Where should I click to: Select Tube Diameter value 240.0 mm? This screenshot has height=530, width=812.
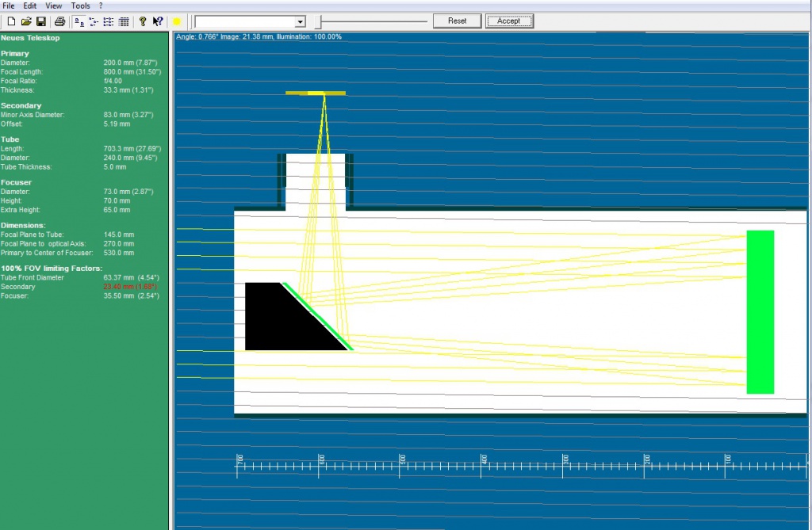pyautogui.click(x=130, y=158)
